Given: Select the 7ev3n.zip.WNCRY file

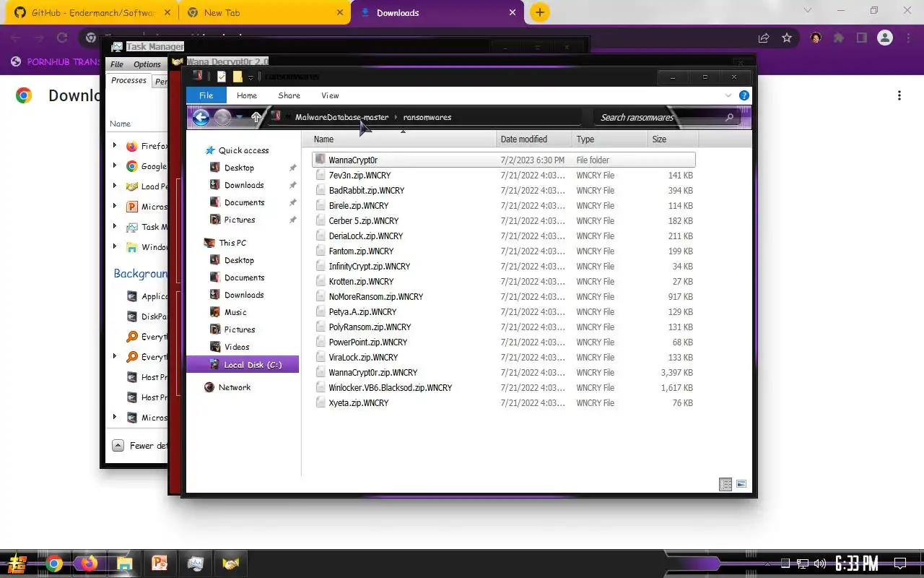Looking at the screenshot, I should click(x=504, y=175).
